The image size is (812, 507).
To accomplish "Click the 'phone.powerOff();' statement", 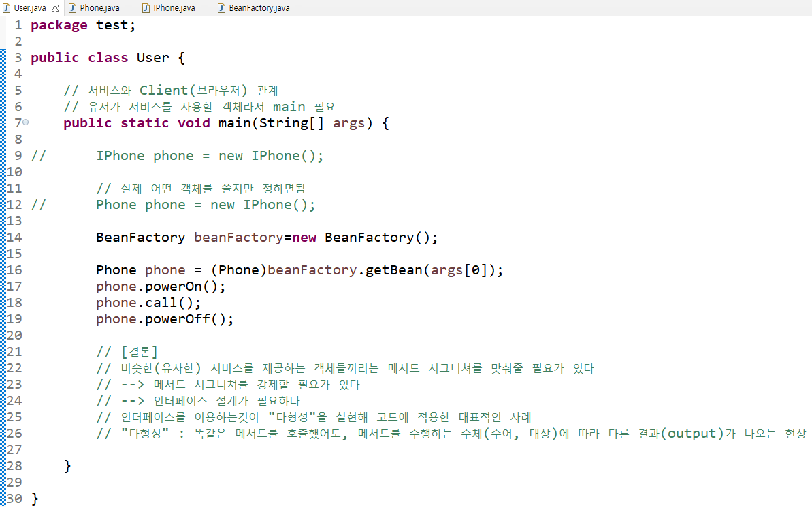I will pos(165,319).
